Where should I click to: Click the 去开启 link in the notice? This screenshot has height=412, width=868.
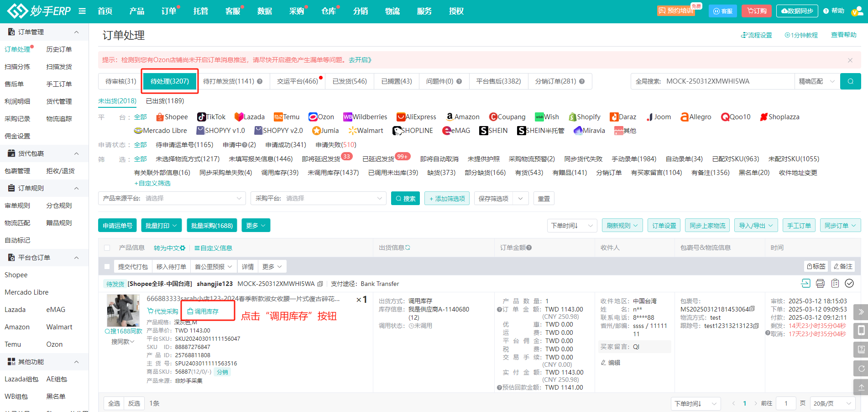coord(360,60)
